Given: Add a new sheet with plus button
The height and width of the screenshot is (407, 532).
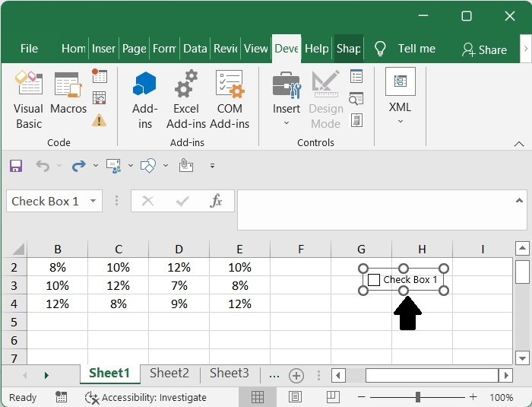Looking at the screenshot, I should [296, 376].
